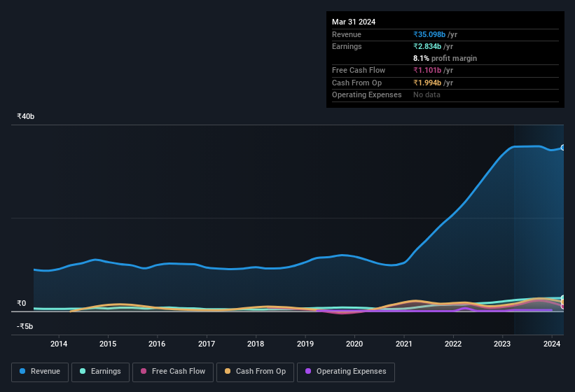Click the 2019 x-axis label
The width and height of the screenshot is (575, 392).
(305, 344)
